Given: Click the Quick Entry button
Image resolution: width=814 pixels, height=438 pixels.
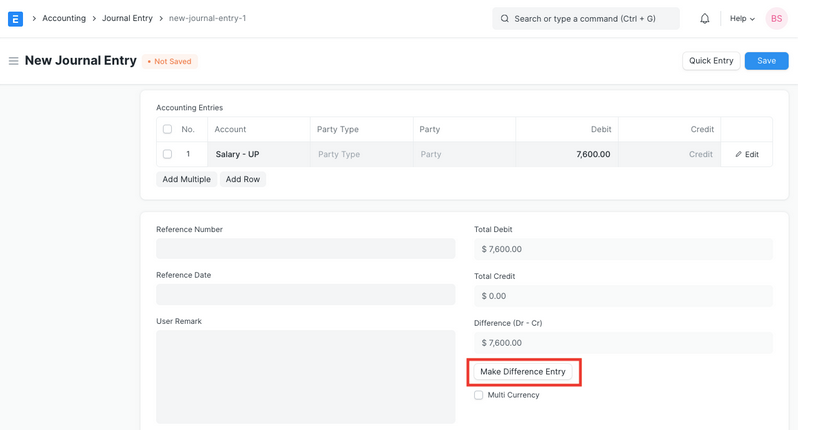Looking at the screenshot, I should click(x=711, y=61).
